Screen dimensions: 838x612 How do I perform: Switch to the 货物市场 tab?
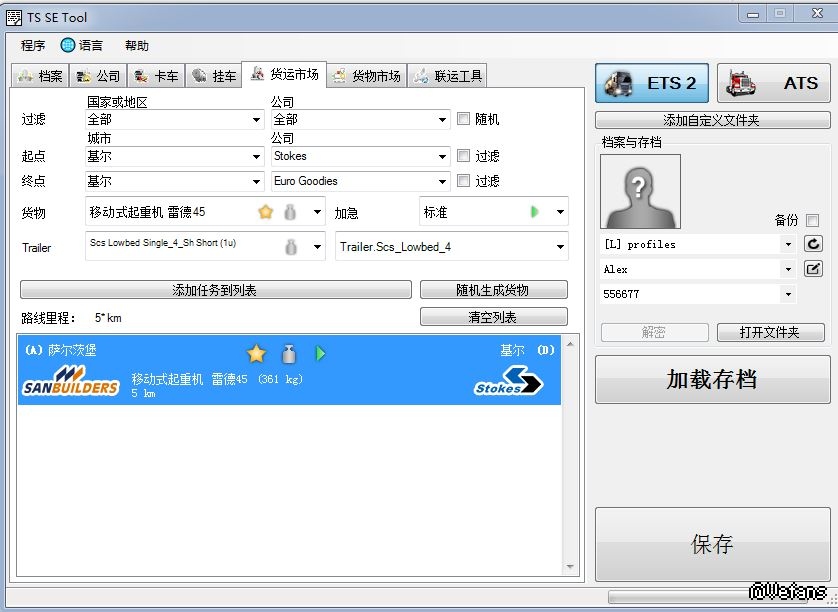point(366,76)
